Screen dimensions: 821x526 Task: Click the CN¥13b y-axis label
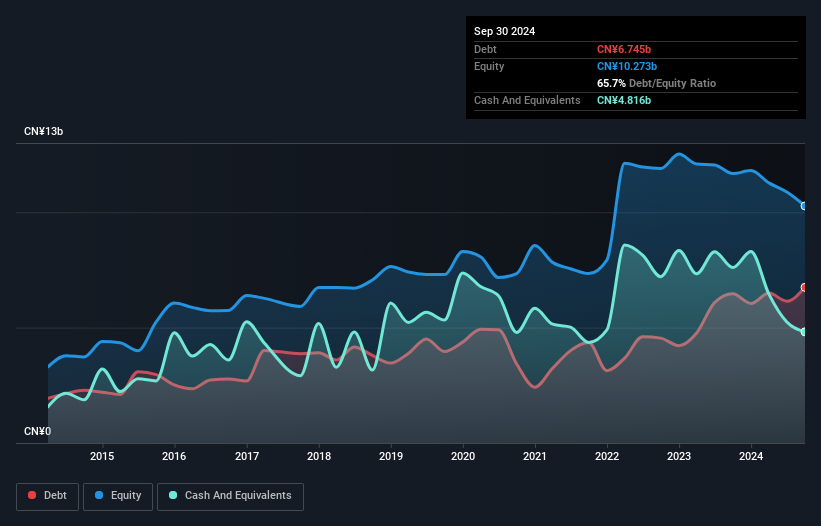pos(43,131)
